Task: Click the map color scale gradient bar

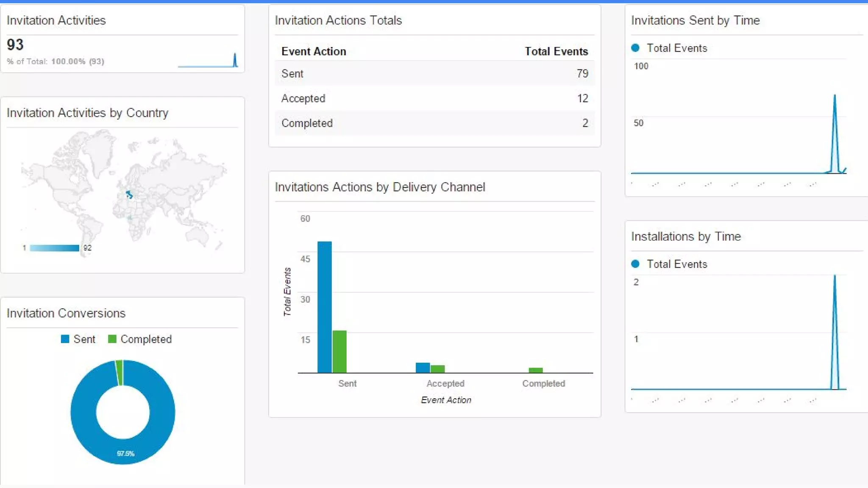Action: tap(54, 248)
